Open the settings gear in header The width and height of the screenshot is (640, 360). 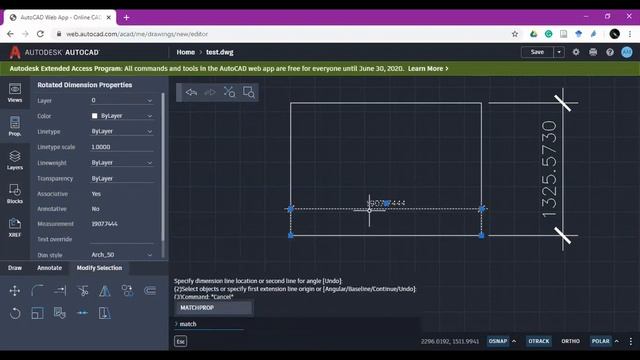(x=576, y=52)
